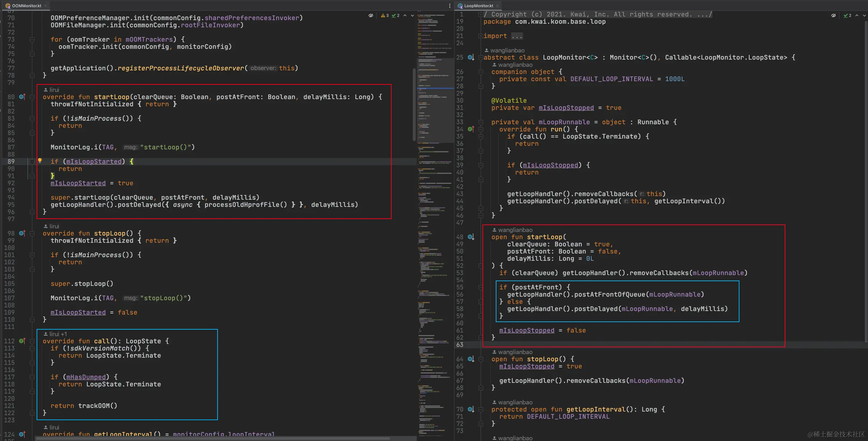The image size is (868, 441).
Task: Click Kotlin file icon on OOMMonitor.kt tab
Action: click(8, 6)
